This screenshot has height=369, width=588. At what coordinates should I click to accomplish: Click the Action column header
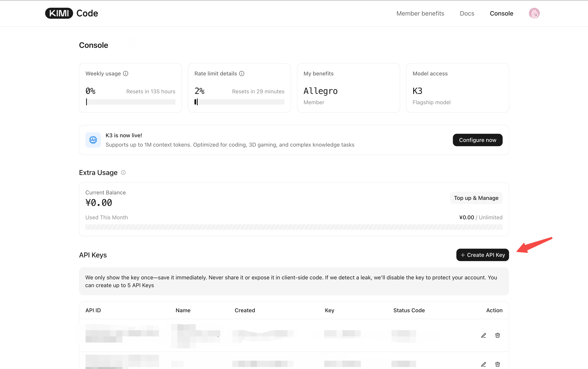click(x=494, y=310)
